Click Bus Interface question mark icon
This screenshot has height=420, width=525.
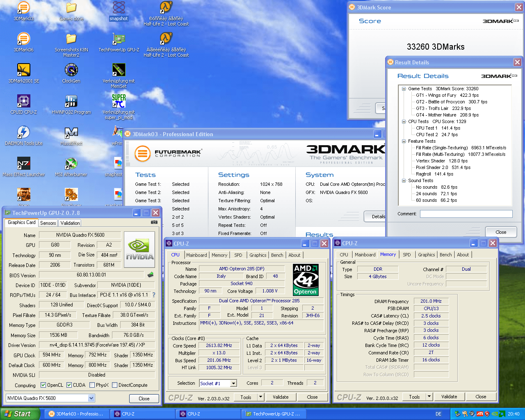pyautogui.click(x=154, y=294)
